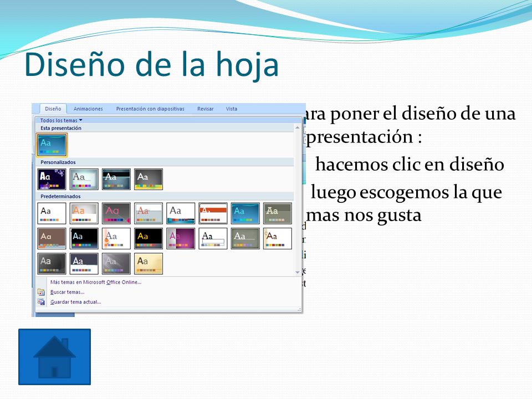Select the olive gray theme ending first row

[x=278, y=213]
